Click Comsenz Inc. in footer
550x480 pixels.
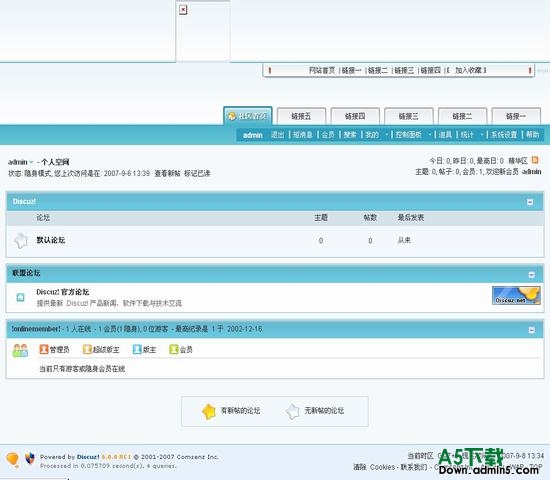tap(197, 457)
